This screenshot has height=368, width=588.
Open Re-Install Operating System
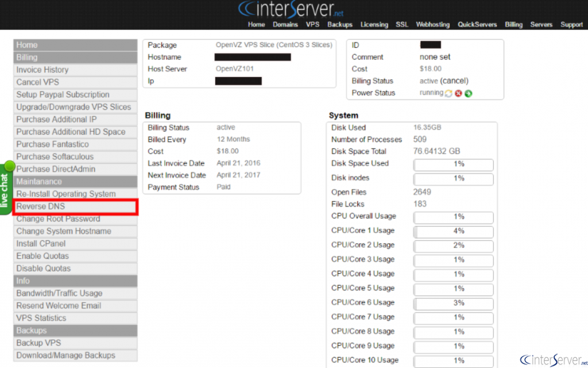pyautogui.click(x=75, y=194)
